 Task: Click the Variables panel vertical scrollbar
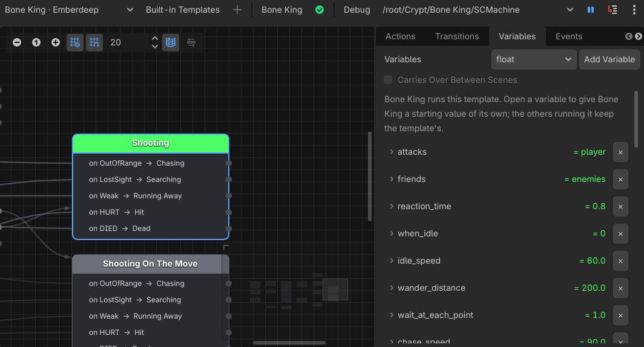[636, 119]
